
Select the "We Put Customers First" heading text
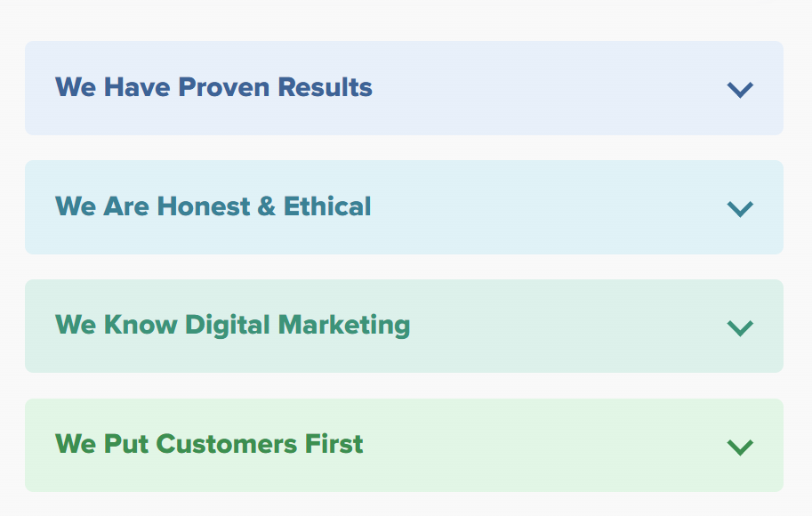(209, 444)
